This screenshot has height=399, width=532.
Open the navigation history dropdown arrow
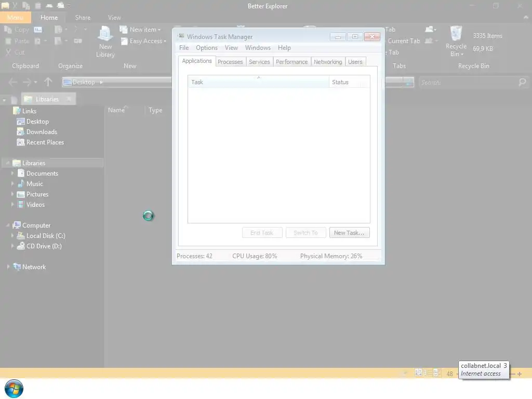point(35,82)
